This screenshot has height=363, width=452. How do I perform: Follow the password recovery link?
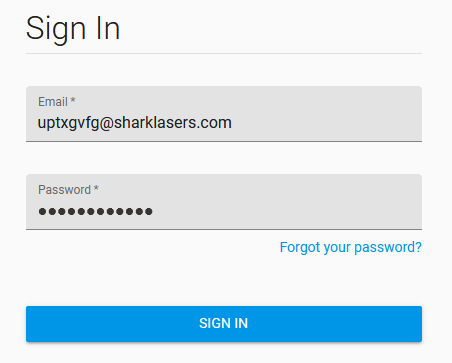tap(351, 247)
